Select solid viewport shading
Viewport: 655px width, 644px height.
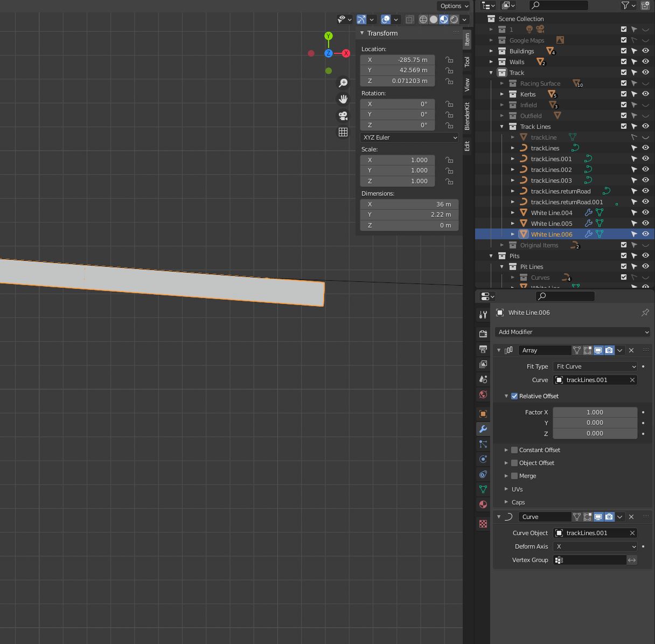(x=434, y=19)
